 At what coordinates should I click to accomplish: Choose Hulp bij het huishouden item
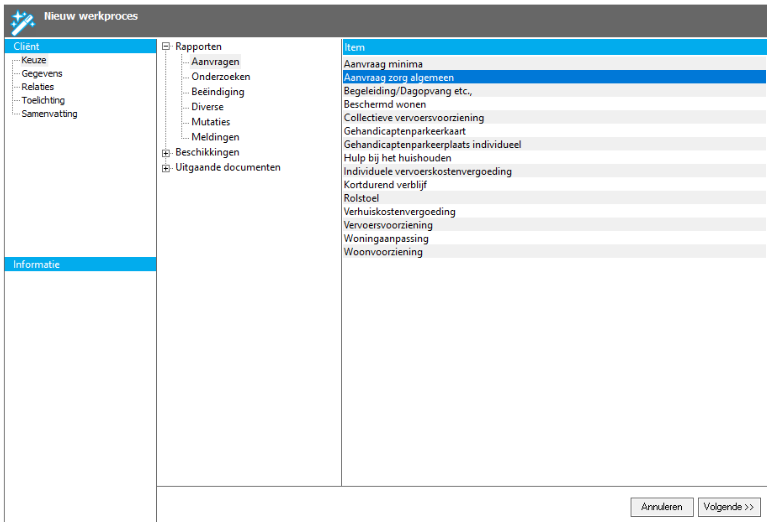(x=397, y=158)
